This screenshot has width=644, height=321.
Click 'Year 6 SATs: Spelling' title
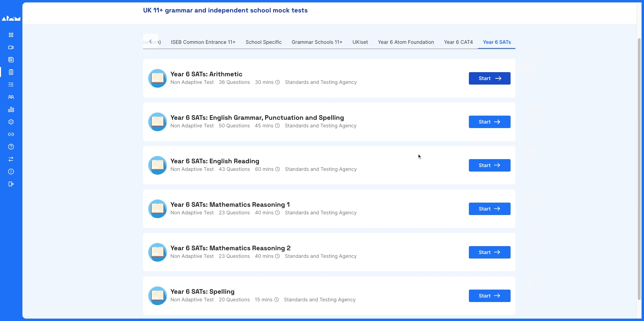click(202, 292)
